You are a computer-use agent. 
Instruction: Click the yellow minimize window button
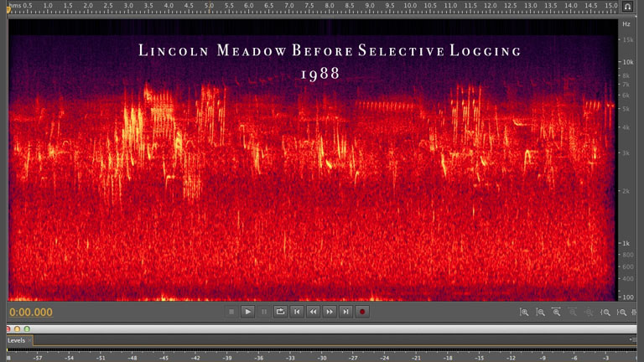coord(18,328)
